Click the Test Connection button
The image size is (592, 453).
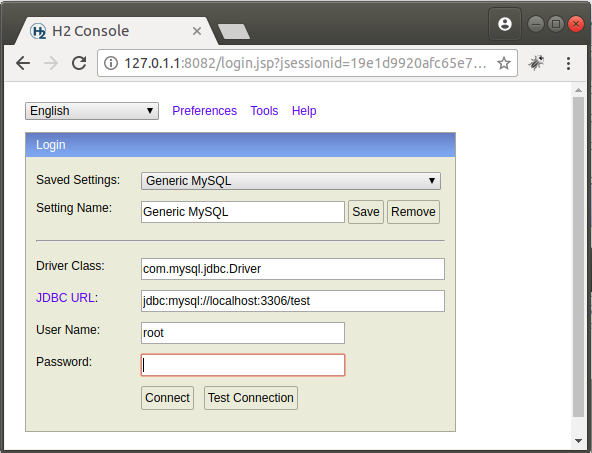coord(251,398)
